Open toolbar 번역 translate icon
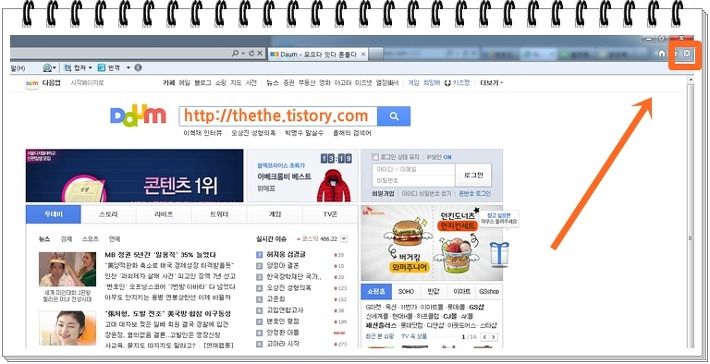The width and height of the screenshot is (710, 364). pos(101,68)
